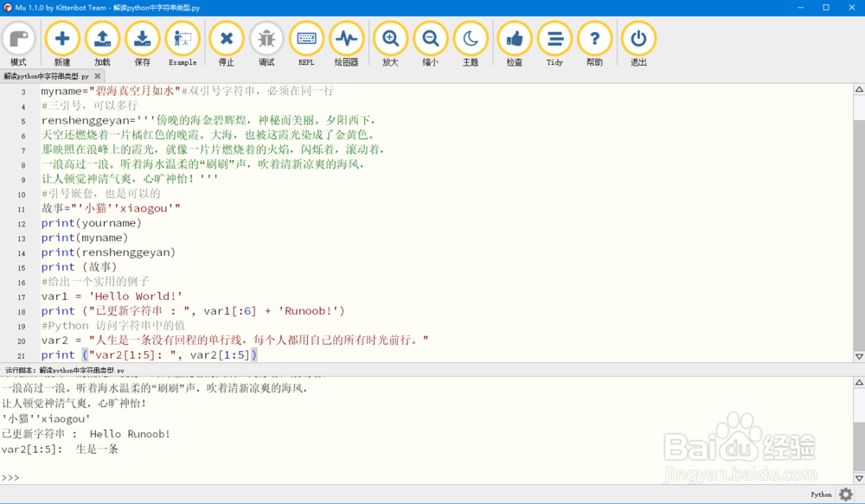Create a new file with 新建
This screenshot has height=504, width=865.
tap(62, 44)
